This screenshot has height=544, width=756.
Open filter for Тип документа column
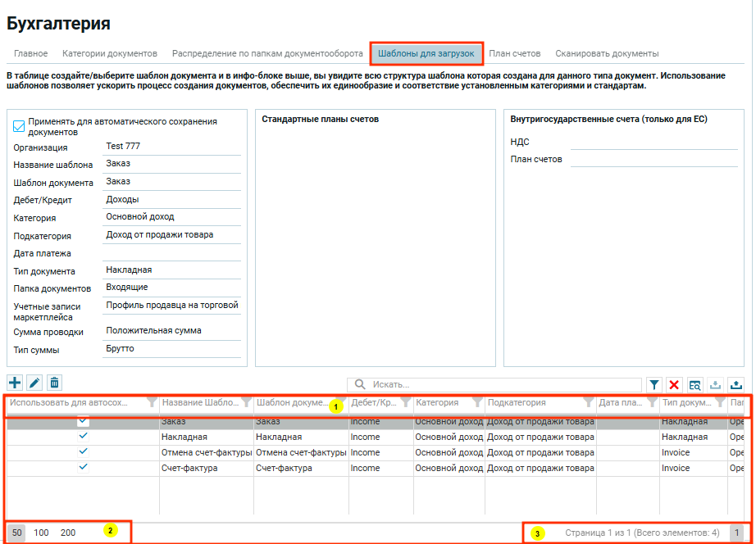pos(720,403)
